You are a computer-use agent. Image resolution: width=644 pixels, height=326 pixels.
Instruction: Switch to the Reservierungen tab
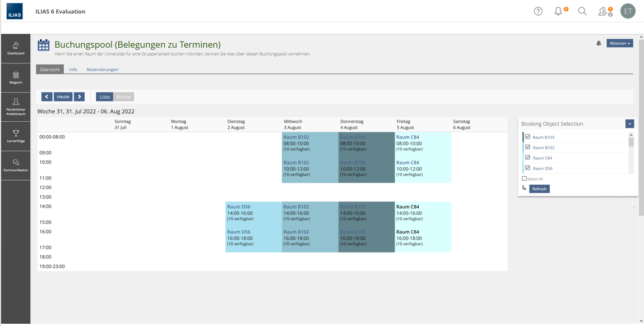(102, 70)
